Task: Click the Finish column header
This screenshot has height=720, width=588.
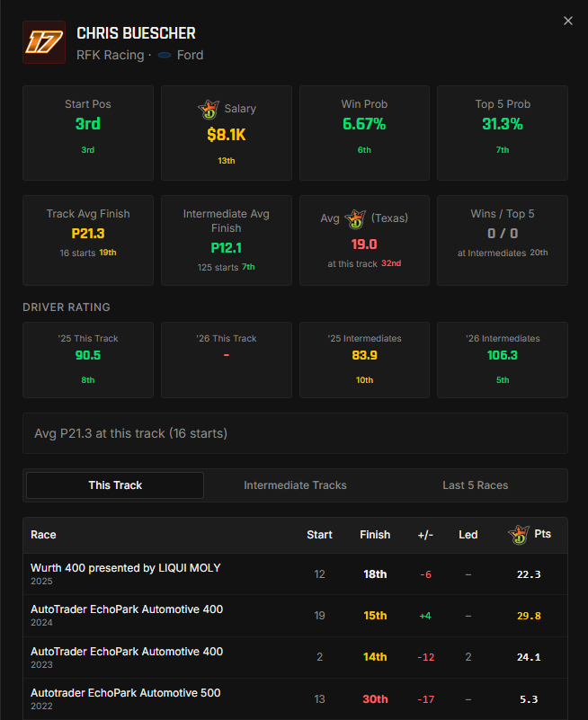Action: [375, 535]
